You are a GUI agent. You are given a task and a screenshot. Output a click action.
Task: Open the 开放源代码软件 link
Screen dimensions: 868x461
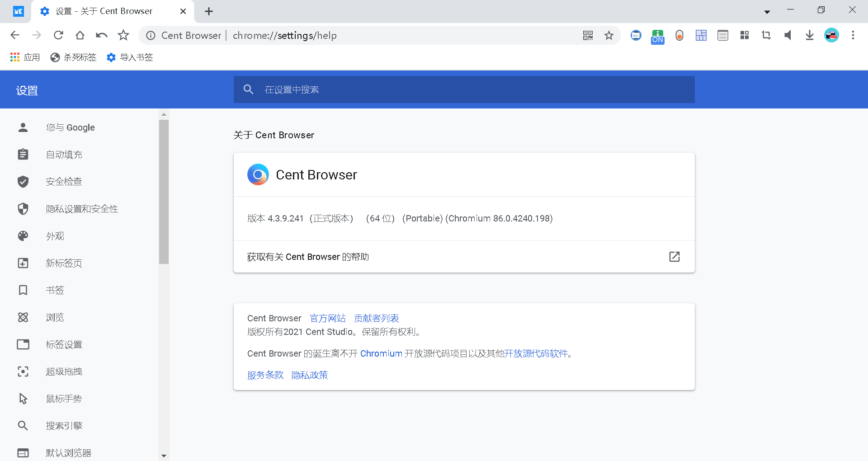pyautogui.click(x=536, y=353)
